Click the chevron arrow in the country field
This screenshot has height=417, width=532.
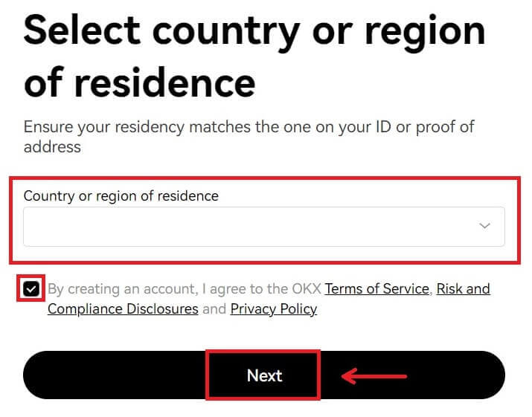485,226
